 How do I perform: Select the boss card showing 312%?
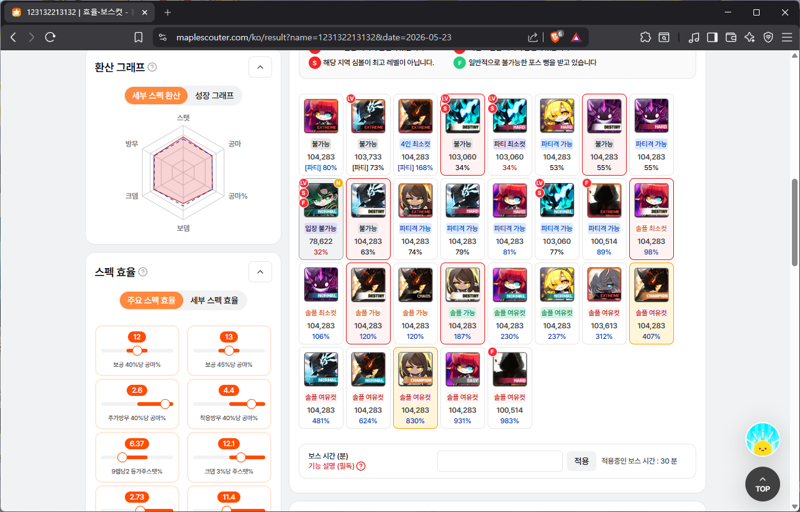(x=604, y=303)
